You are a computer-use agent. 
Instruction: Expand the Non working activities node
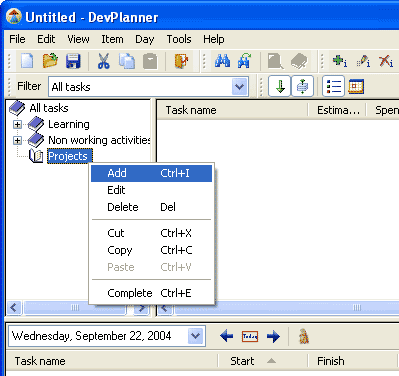coord(17,140)
